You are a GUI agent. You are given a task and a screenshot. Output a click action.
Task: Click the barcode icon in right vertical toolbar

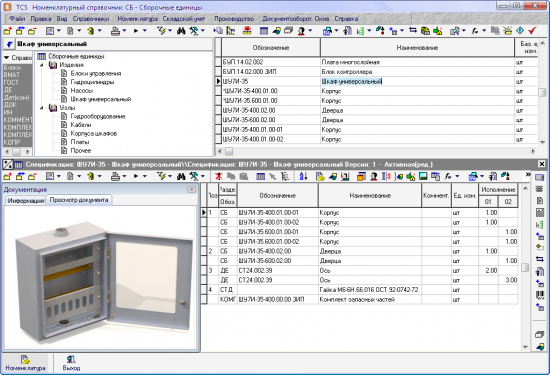[540, 295]
